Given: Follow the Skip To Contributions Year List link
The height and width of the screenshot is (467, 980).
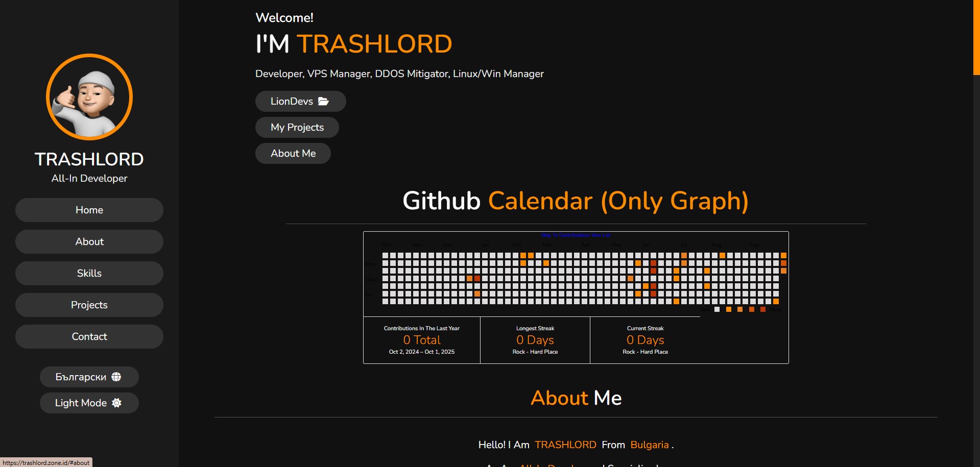Looking at the screenshot, I should click(575, 235).
